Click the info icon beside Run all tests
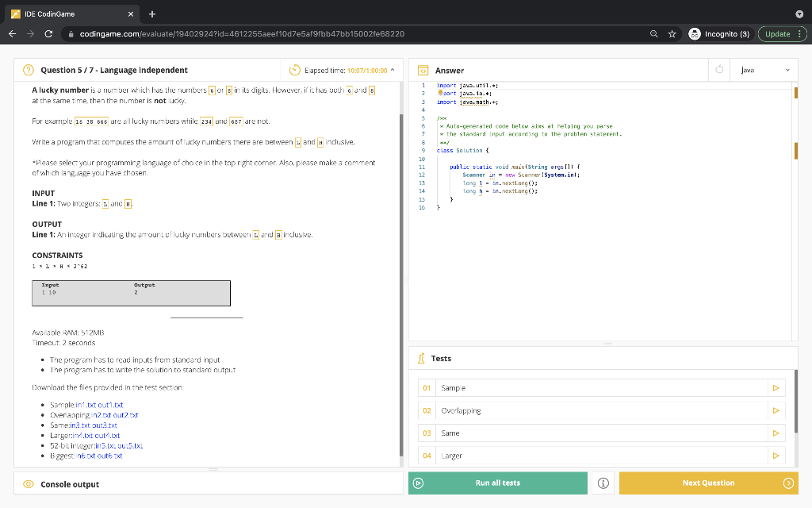The width and height of the screenshot is (812, 508). (x=603, y=483)
